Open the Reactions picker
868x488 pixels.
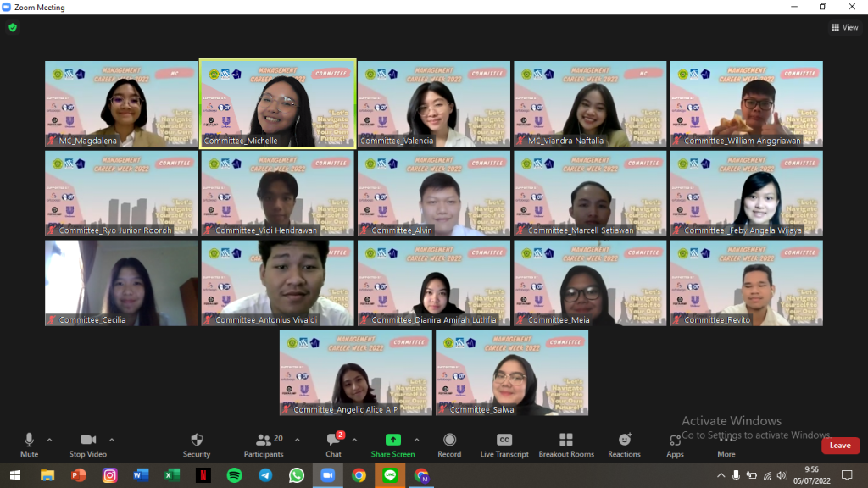click(x=624, y=444)
